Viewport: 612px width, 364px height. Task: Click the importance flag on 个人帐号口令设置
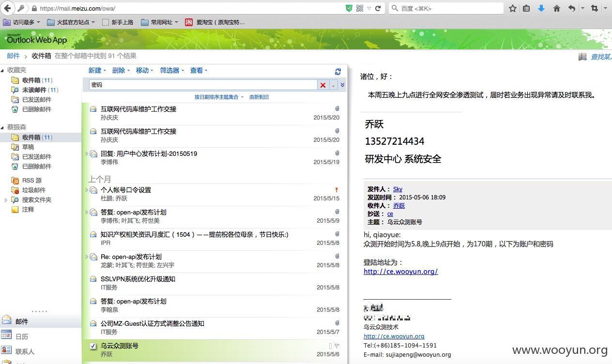point(337,190)
